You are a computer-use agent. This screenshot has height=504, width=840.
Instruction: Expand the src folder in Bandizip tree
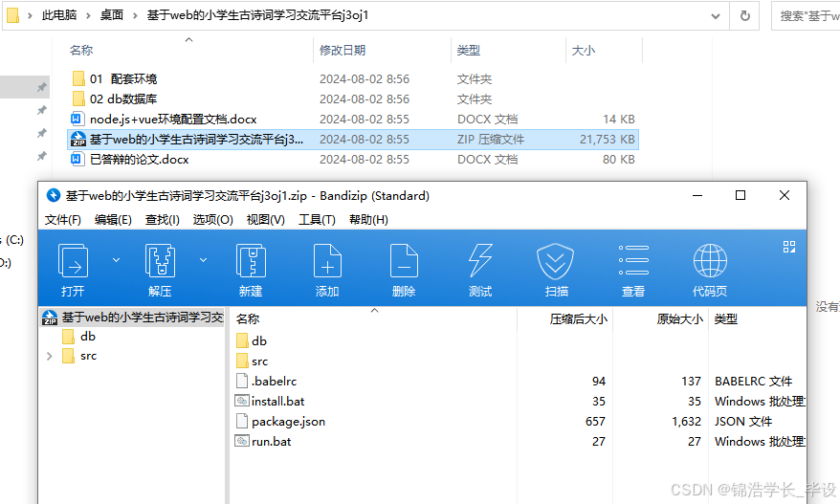coord(50,356)
